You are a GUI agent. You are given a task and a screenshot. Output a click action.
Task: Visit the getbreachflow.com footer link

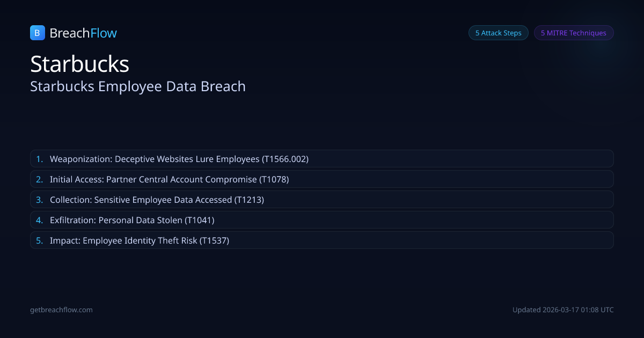(61, 310)
